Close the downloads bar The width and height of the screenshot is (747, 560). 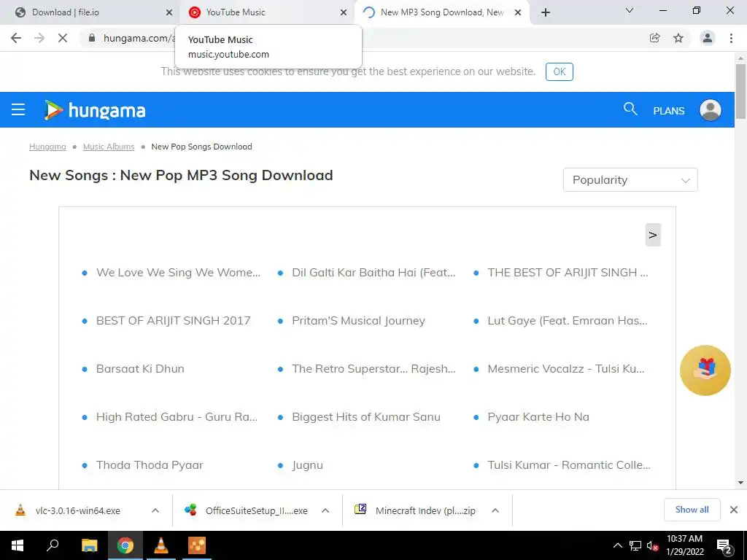click(734, 510)
